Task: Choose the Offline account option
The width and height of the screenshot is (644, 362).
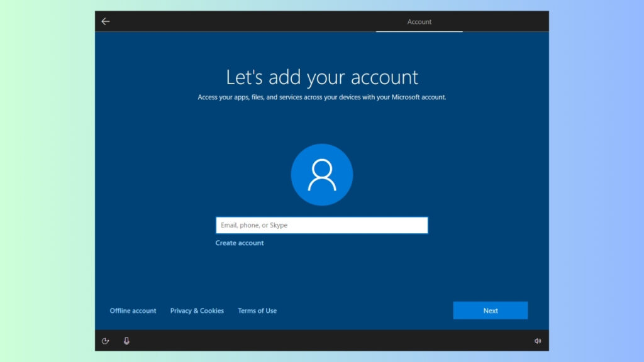Action: coord(133,310)
